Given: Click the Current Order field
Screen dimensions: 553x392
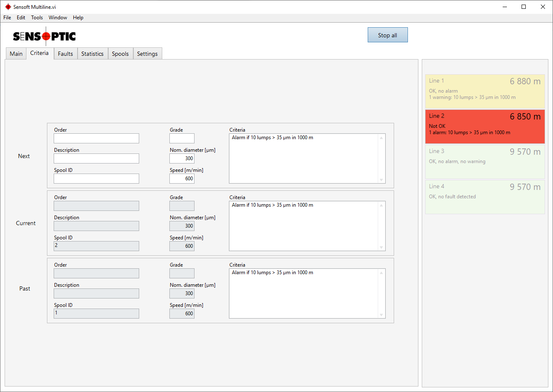Looking at the screenshot, I should 96,206.
